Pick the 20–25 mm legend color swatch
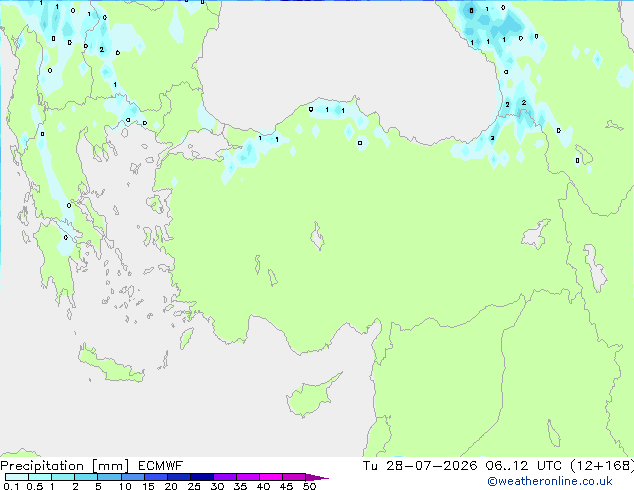634x490 pixels. (x=179, y=477)
